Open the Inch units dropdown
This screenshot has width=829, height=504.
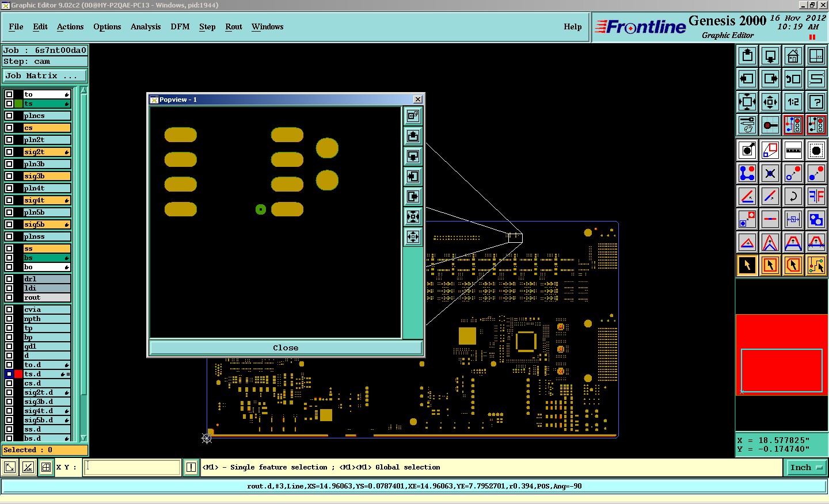pos(805,467)
